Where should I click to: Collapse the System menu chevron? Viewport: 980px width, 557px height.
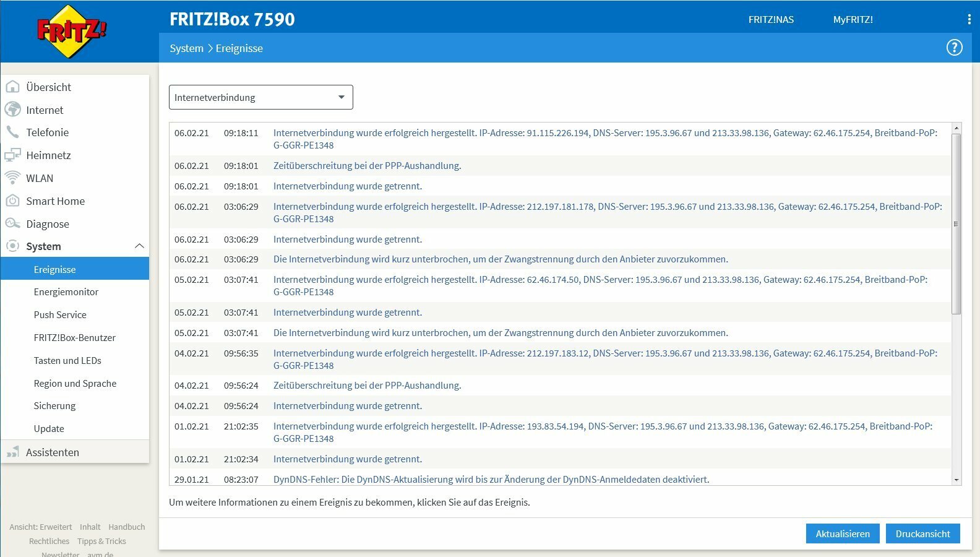[x=139, y=246]
